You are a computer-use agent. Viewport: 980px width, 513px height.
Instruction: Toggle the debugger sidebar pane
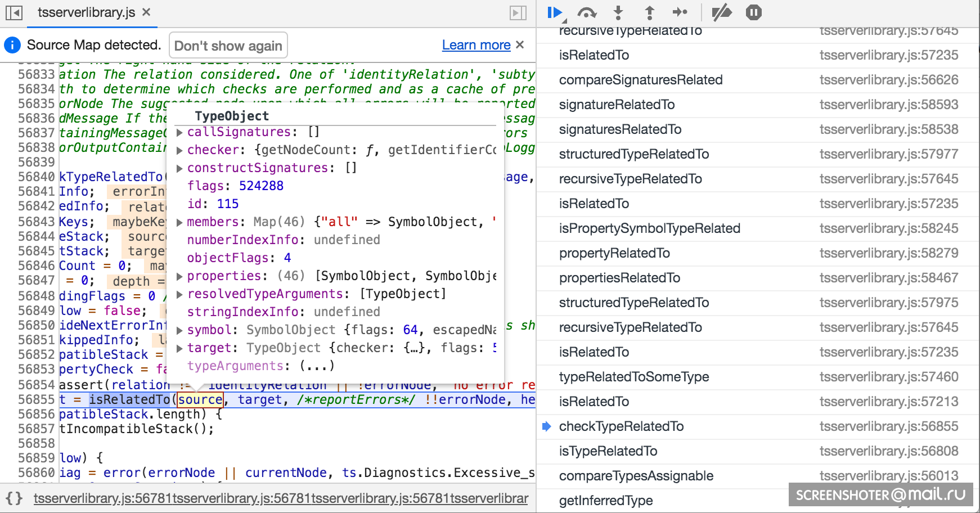518,12
